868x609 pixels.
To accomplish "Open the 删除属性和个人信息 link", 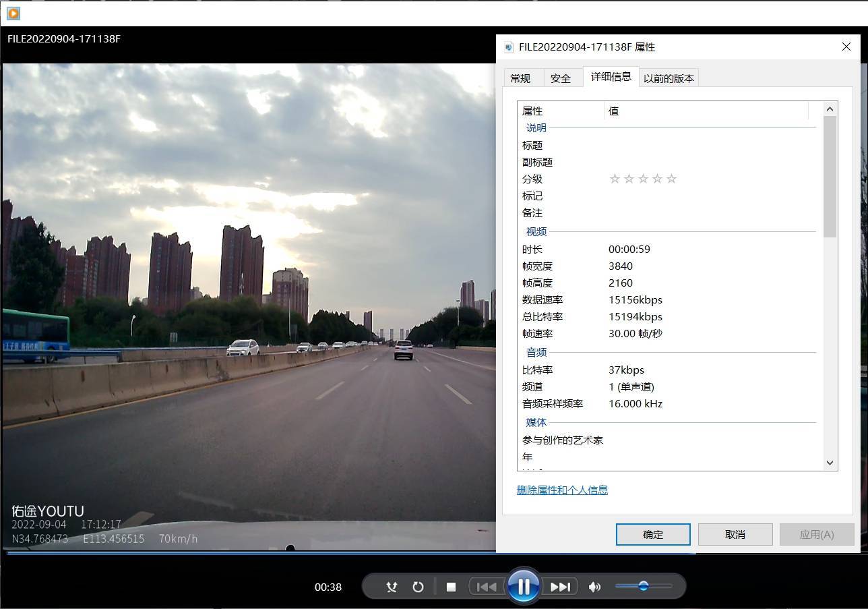I will (562, 490).
